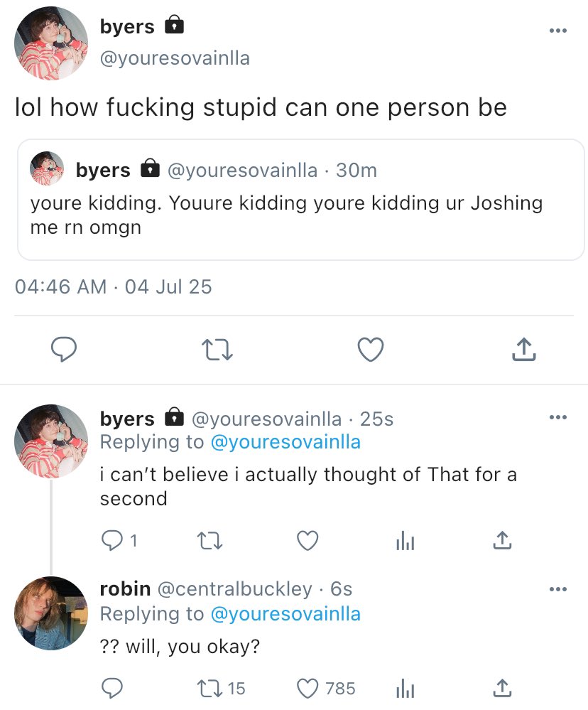Screen dimensions: 588x710
Task: Open the @centralbuckley profile handle
Action: point(234,589)
